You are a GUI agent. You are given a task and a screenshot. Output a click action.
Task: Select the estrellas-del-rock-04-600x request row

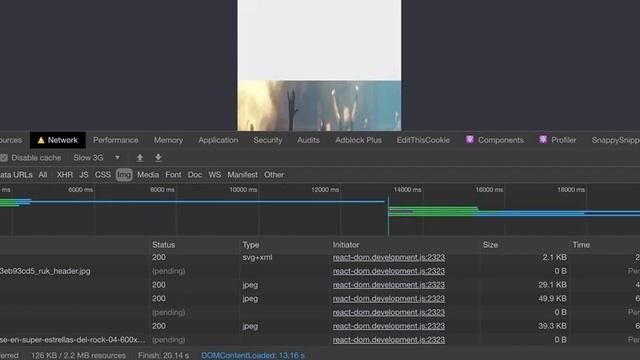tap(320, 340)
